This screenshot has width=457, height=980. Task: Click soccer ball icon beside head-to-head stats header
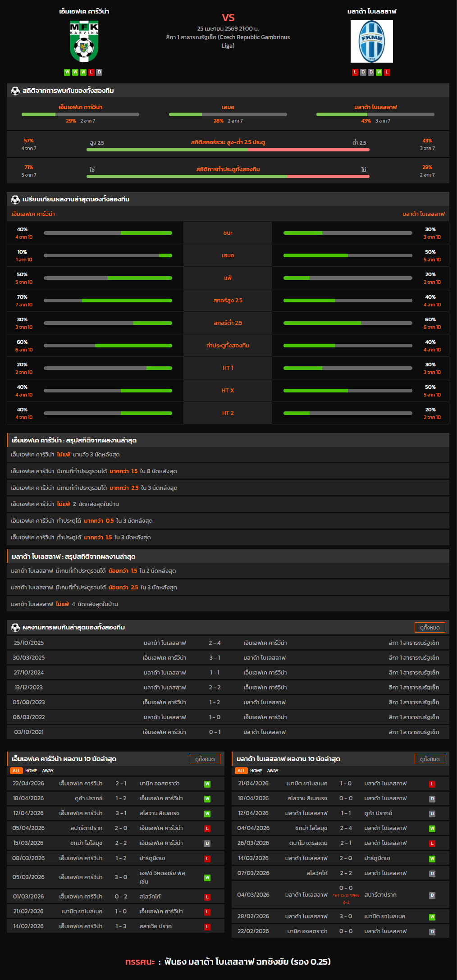tap(15, 91)
